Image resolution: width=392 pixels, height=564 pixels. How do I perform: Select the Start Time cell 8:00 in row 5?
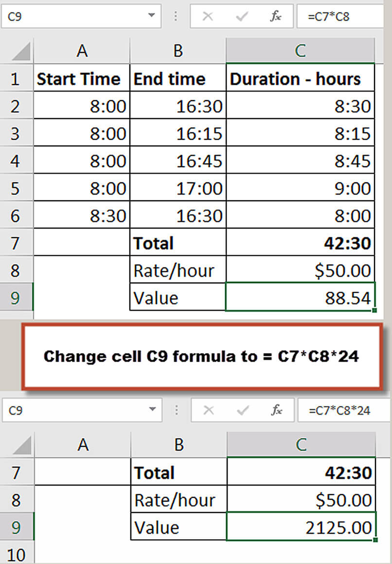[82, 188]
